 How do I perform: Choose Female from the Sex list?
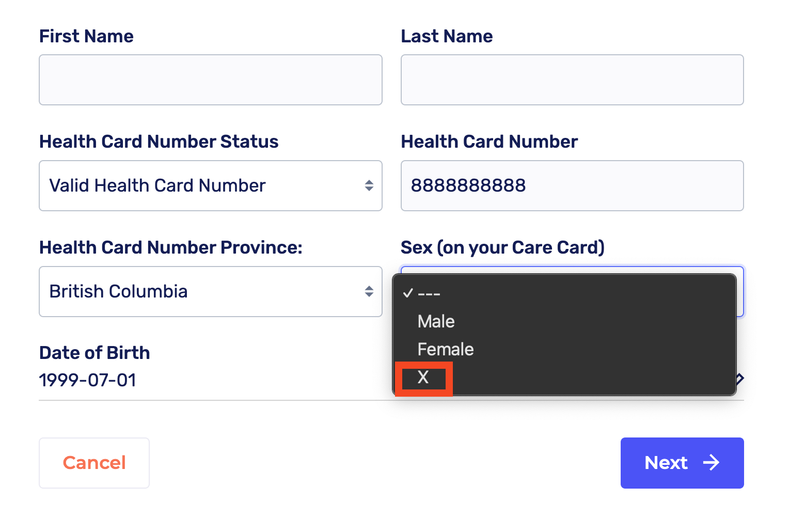pos(446,349)
